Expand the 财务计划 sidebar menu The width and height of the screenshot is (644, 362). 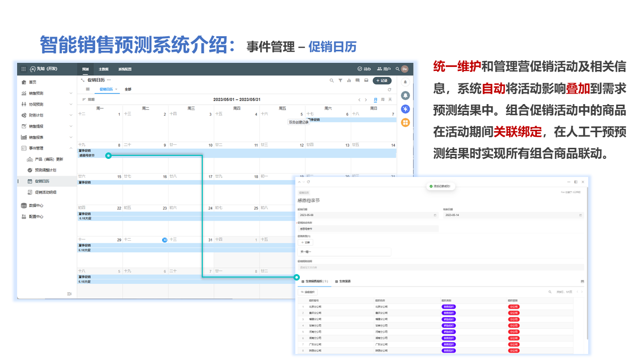(70, 115)
